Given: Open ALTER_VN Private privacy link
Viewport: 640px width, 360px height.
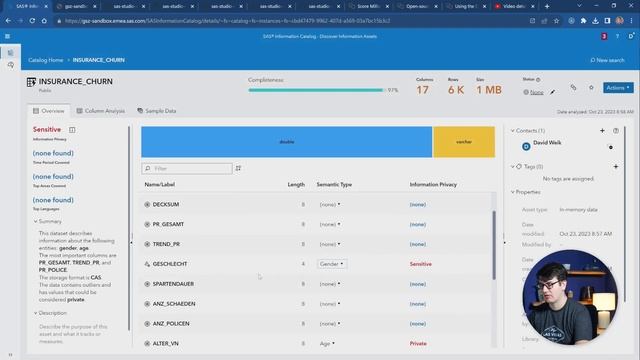Looking at the screenshot, I should [x=418, y=344].
